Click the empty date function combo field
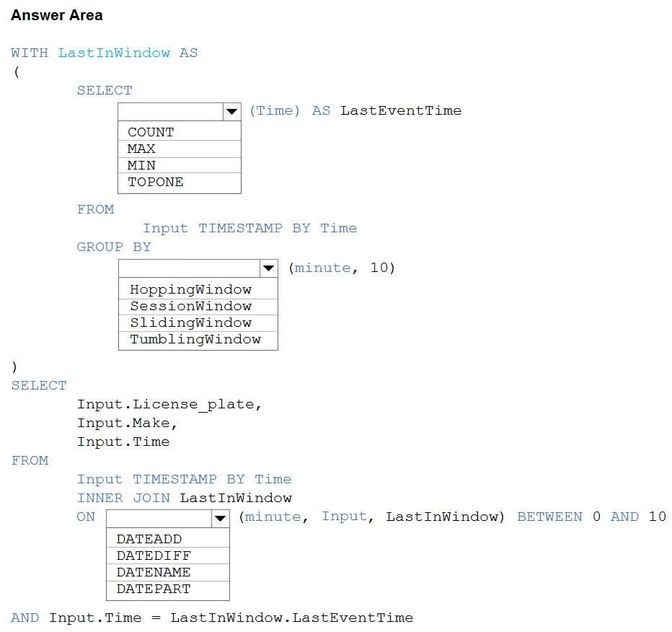The width and height of the screenshot is (672, 632). click(x=159, y=519)
